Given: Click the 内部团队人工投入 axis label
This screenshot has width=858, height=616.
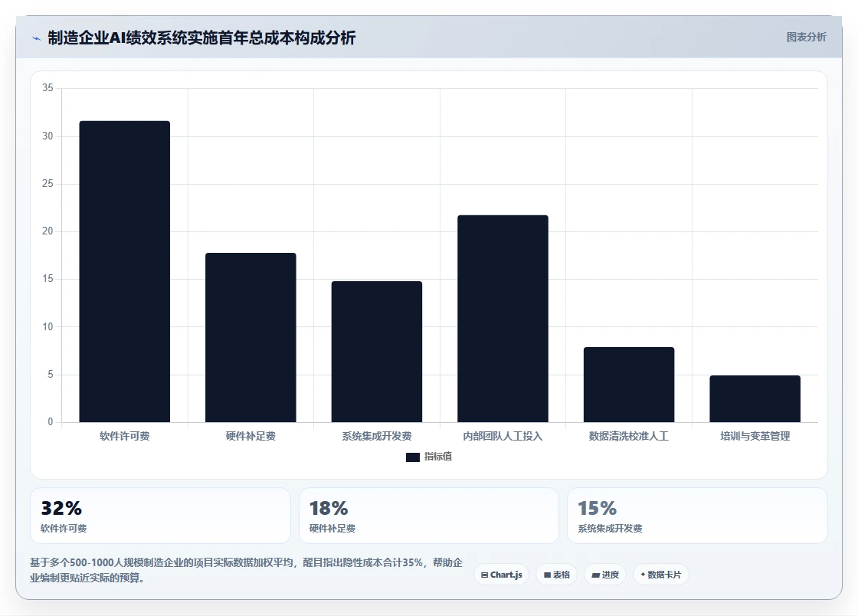Looking at the screenshot, I should tap(503, 436).
